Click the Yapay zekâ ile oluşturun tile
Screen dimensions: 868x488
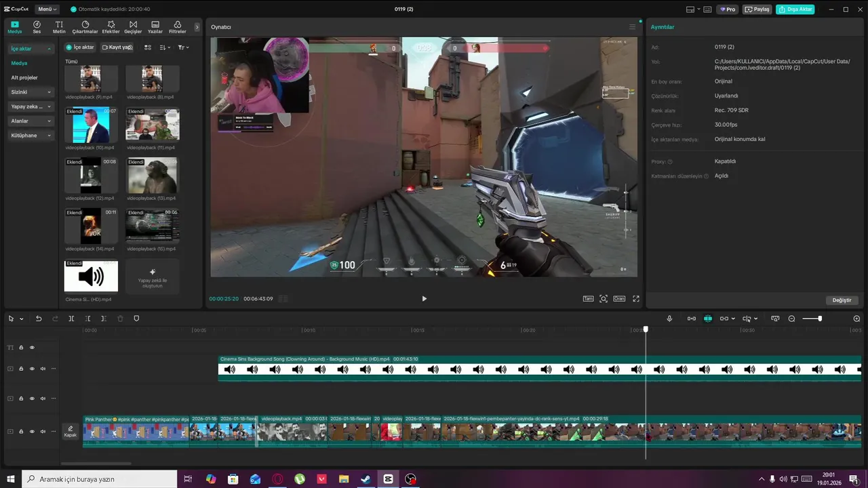[153, 277]
